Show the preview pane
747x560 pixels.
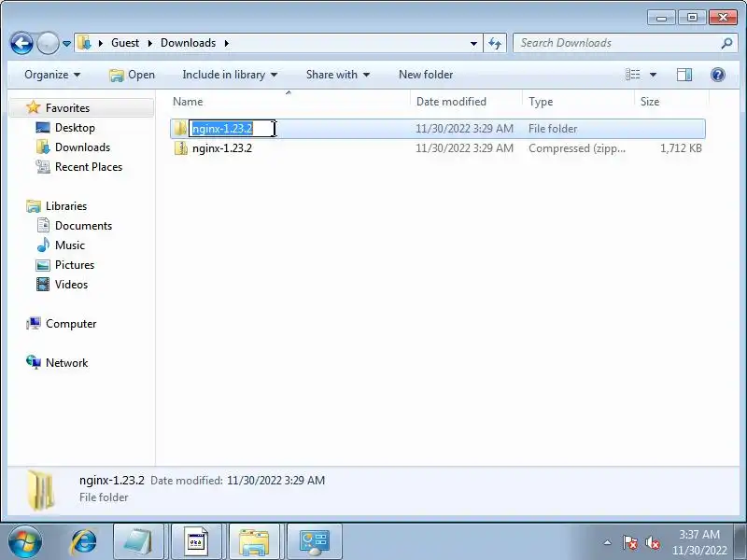684,75
